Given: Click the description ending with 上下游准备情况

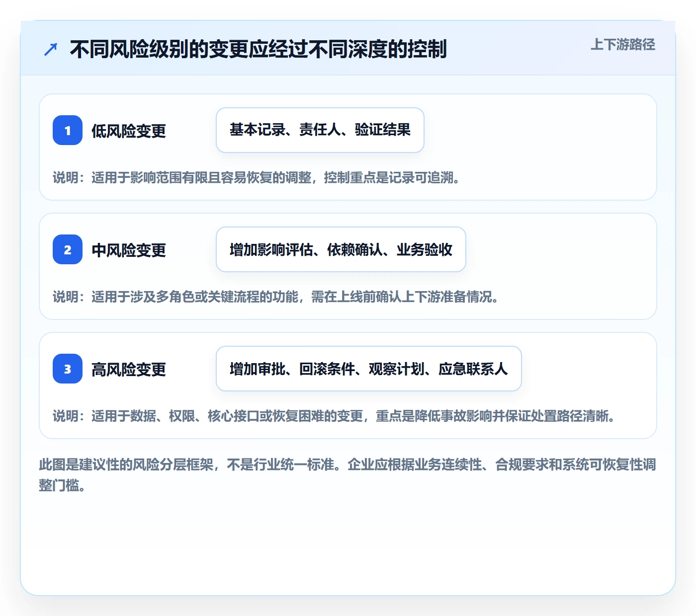Looking at the screenshot, I should [x=276, y=297].
